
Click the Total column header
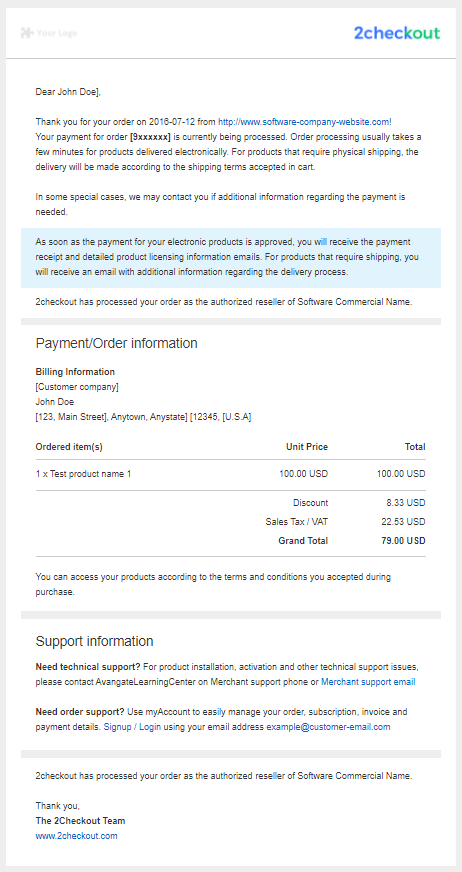point(415,447)
